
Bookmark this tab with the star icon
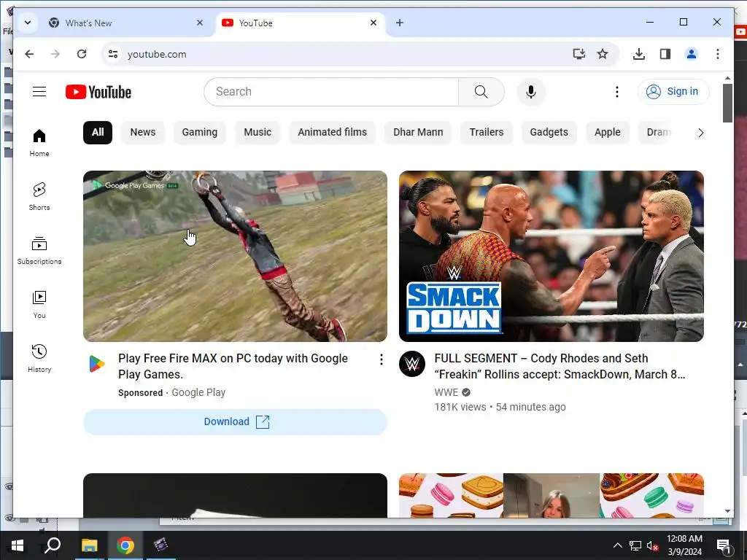pyautogui.click(x=603, y=54)
